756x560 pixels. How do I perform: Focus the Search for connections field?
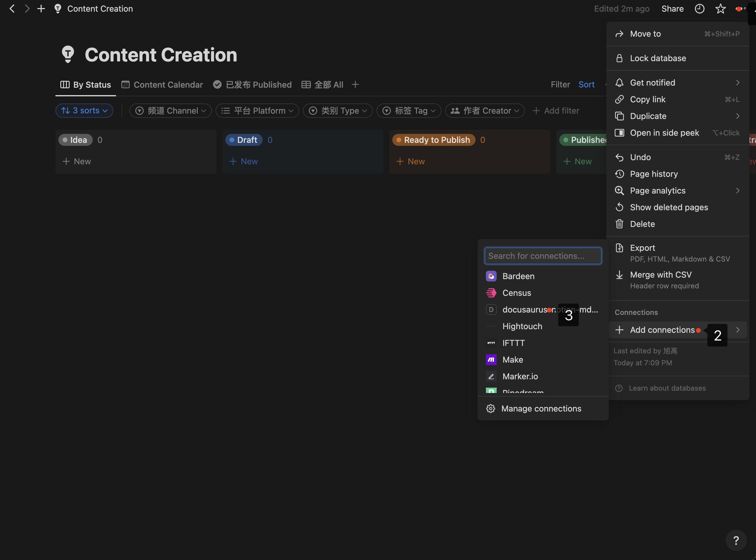coord(543,256)
